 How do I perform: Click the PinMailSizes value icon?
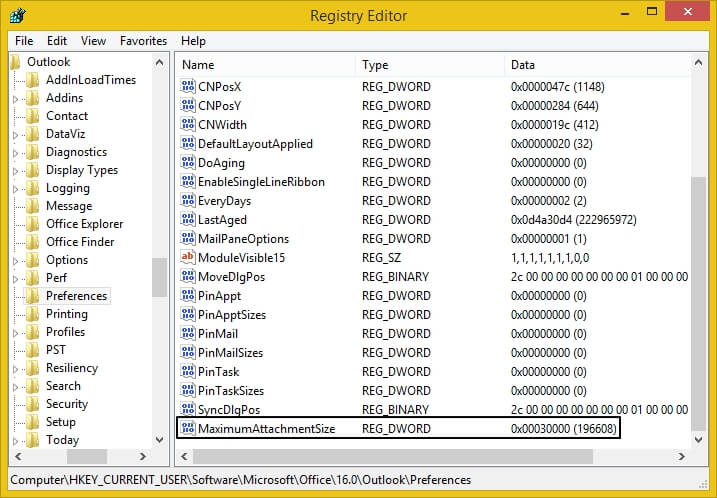click(x=187, y=352)
